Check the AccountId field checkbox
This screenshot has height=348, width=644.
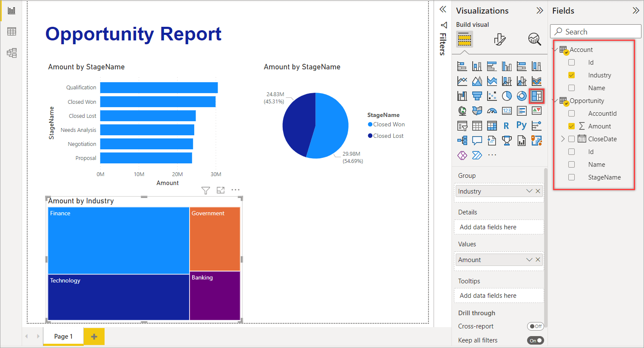pyautogui.click(x=571, y=114)
